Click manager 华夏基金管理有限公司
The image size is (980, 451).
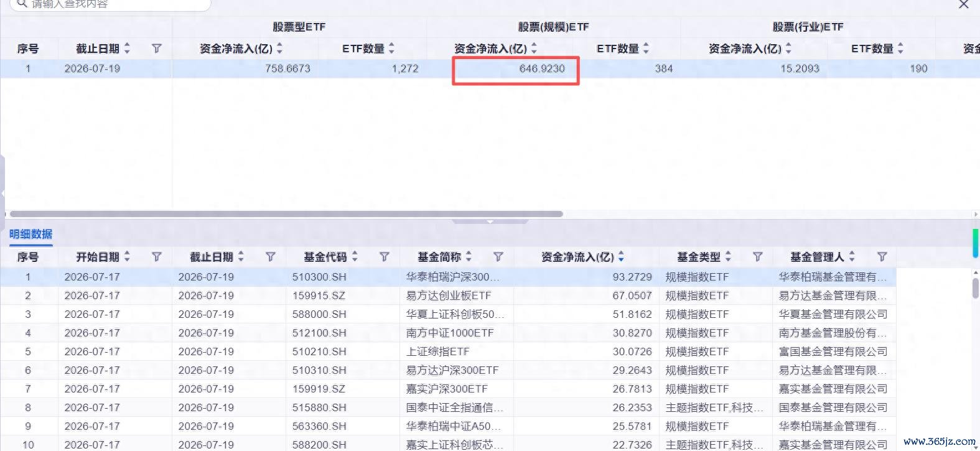tap(833, 314)
